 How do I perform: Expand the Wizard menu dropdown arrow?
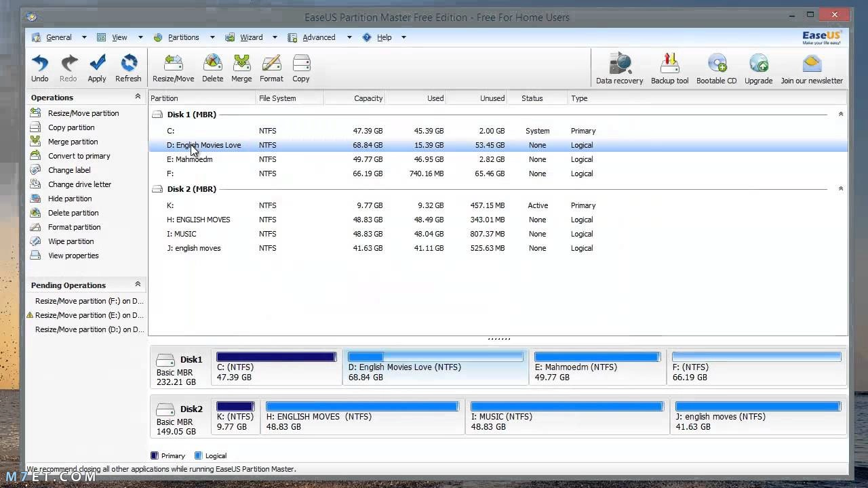(275, 37)
